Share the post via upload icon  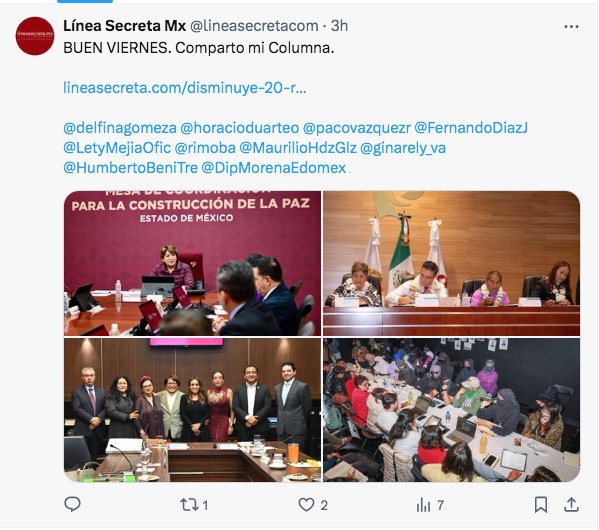(571, 505)
